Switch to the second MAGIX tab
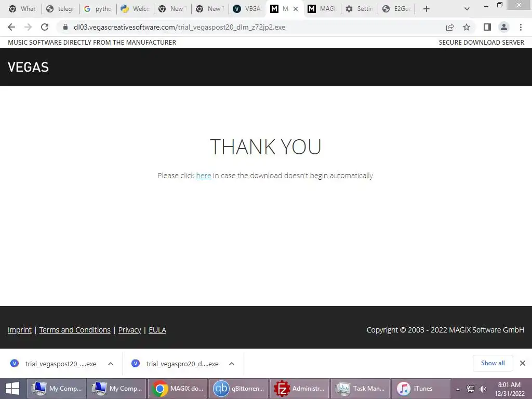Viewport: 532px width, 399px height. (322, 9)
